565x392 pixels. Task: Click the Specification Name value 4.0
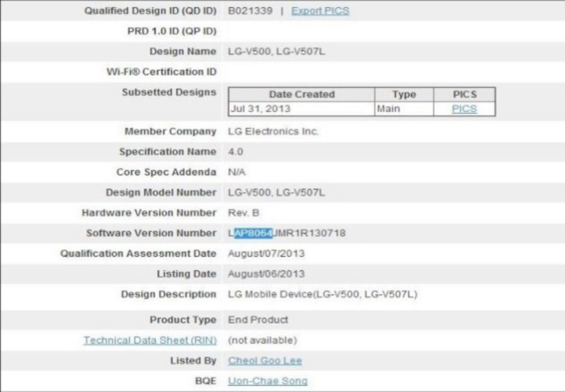click(x=236, y=152)
